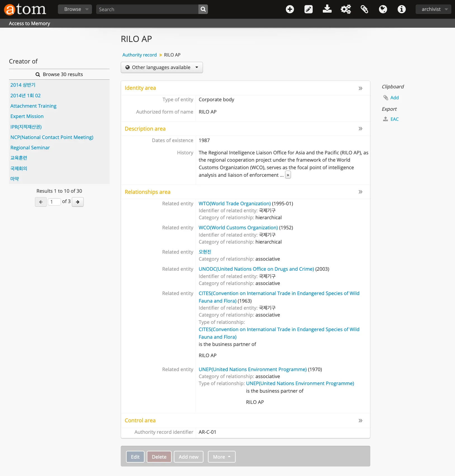
Task: Click the export icon beside EAC
Action: coord(385,119)
